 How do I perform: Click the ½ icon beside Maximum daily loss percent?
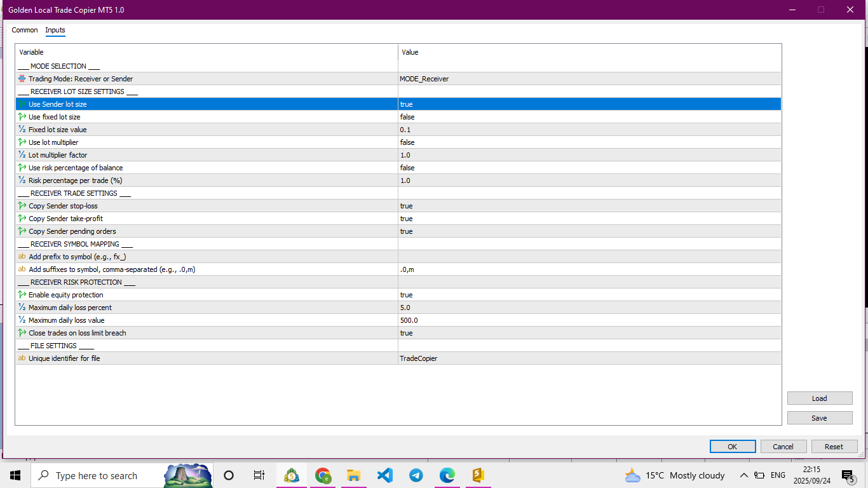click(x=22, y=308)
